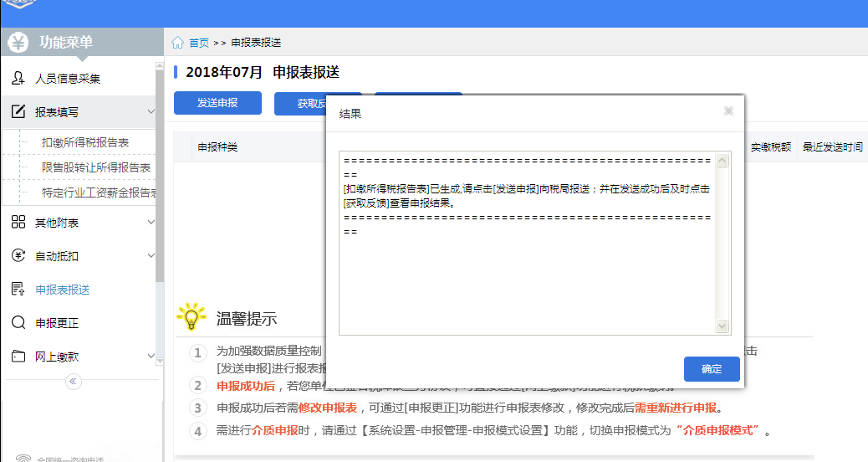The width and height of the screenshot is (868, 462).
Task: Click the 申报种类 column header
Action: 217,147
